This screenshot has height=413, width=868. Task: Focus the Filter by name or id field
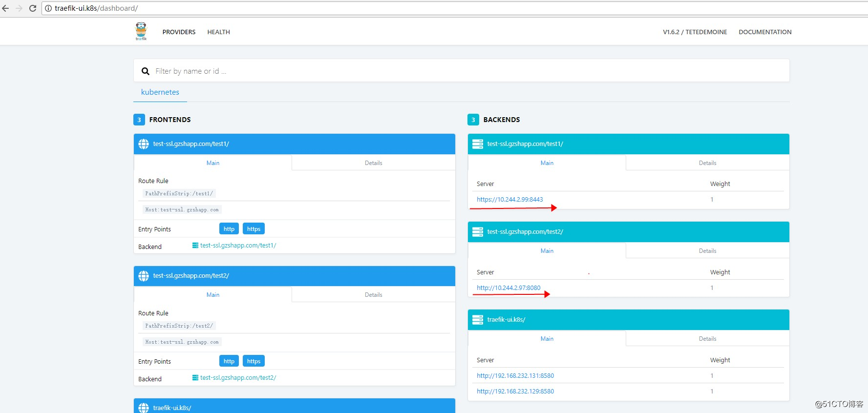(x=462, y=71)
